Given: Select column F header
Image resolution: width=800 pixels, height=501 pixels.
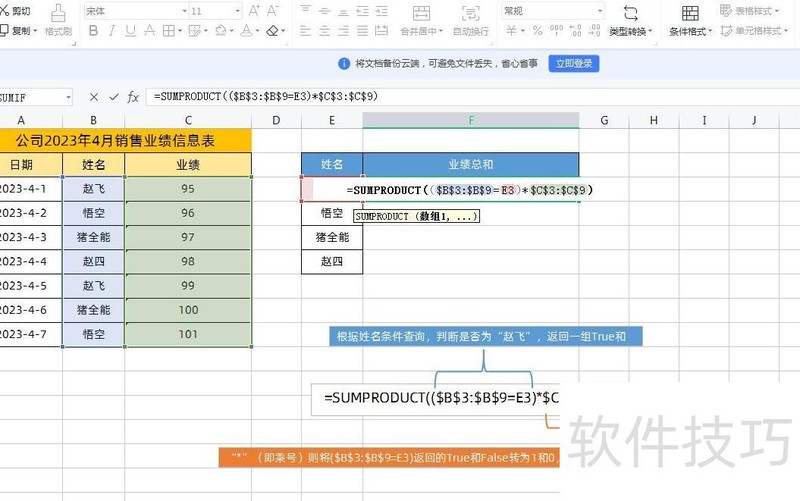Looking at the screenshot, I should [471, 120].
